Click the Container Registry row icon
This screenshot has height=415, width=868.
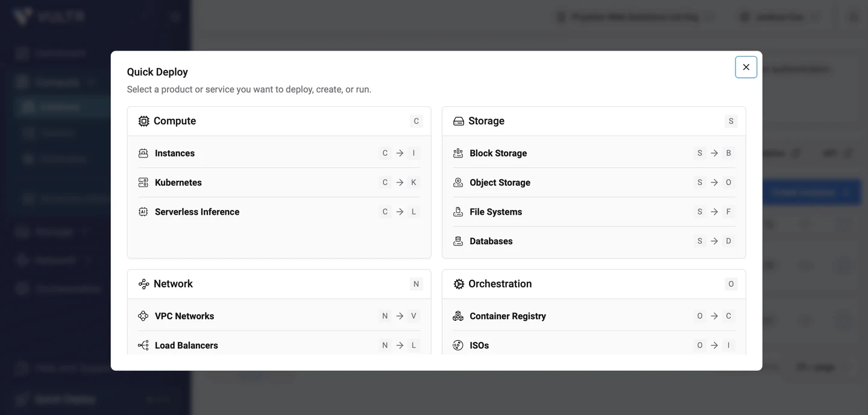tap(458, 316)
